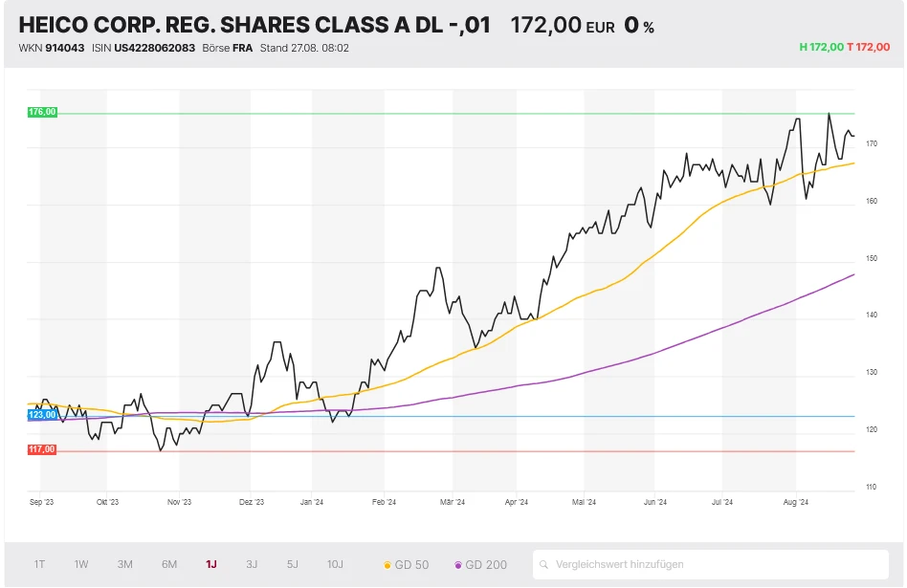This screenshot has width=907, height=588.
Task: Click the red daily low T 172,00
Action: coord(868,47)
